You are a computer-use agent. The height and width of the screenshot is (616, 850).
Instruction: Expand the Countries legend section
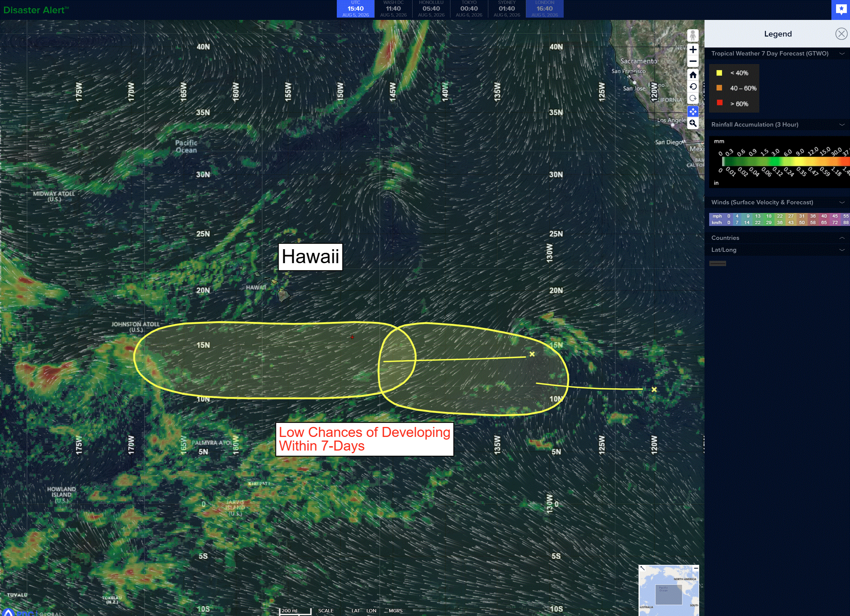(x=842, y=238)
